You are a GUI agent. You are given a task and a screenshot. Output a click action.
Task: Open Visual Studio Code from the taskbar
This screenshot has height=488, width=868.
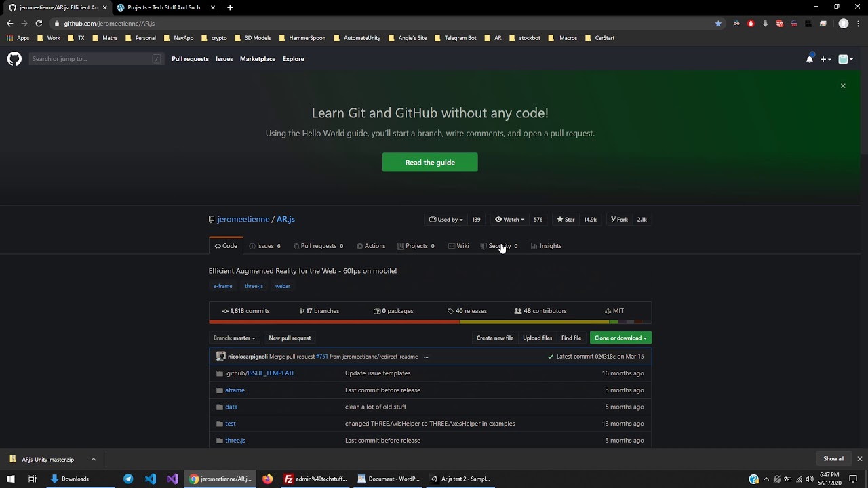(151, 479)
